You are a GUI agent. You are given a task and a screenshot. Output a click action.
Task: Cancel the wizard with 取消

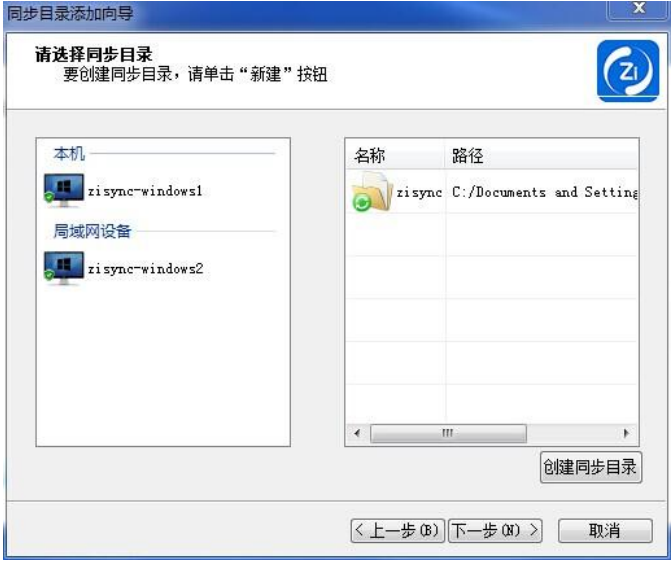(x=605, y=531)
